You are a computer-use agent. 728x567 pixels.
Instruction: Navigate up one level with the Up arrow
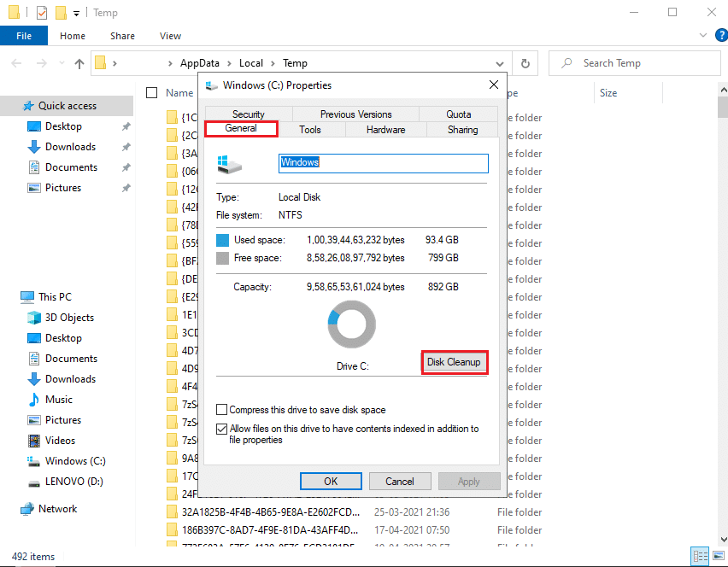(79, 63)
